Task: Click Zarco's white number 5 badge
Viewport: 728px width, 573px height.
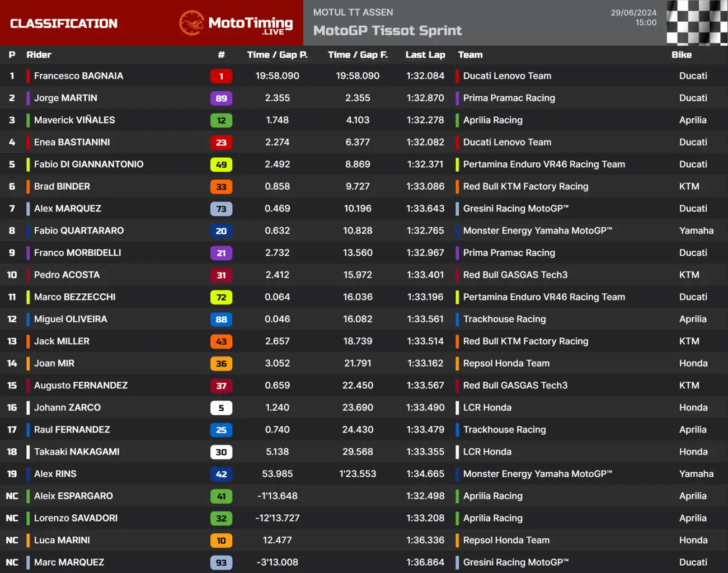Action: tap(221, 408)
